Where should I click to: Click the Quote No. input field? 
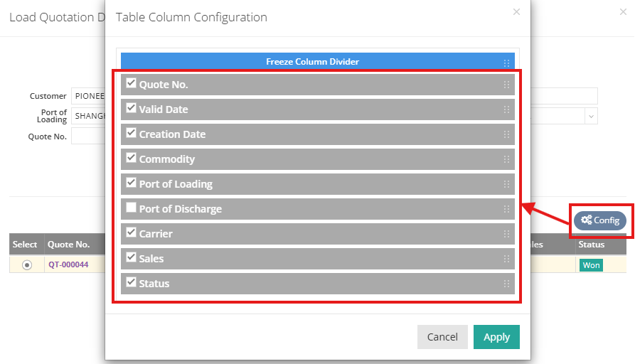88,136
